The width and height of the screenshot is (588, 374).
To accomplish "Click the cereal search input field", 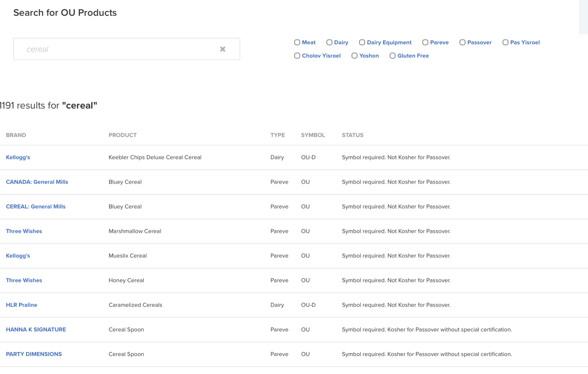I will pyautogui.click(x=118, y=49).
